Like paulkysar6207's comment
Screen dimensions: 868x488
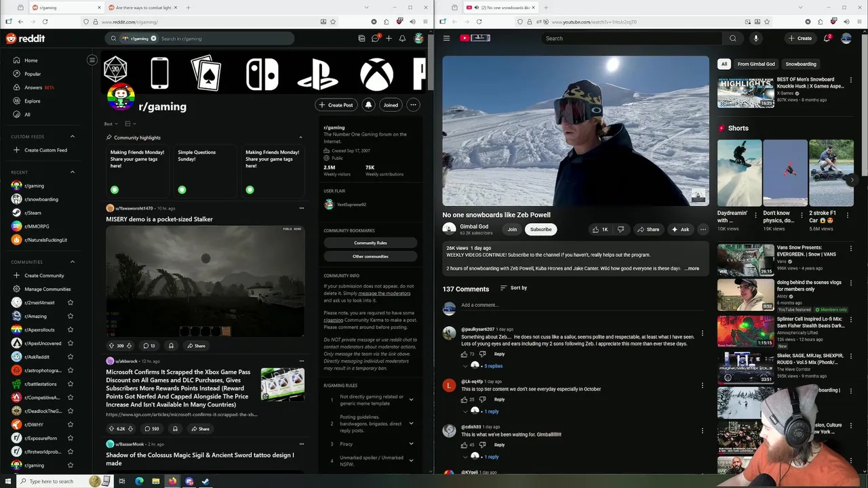click(465, 354)
